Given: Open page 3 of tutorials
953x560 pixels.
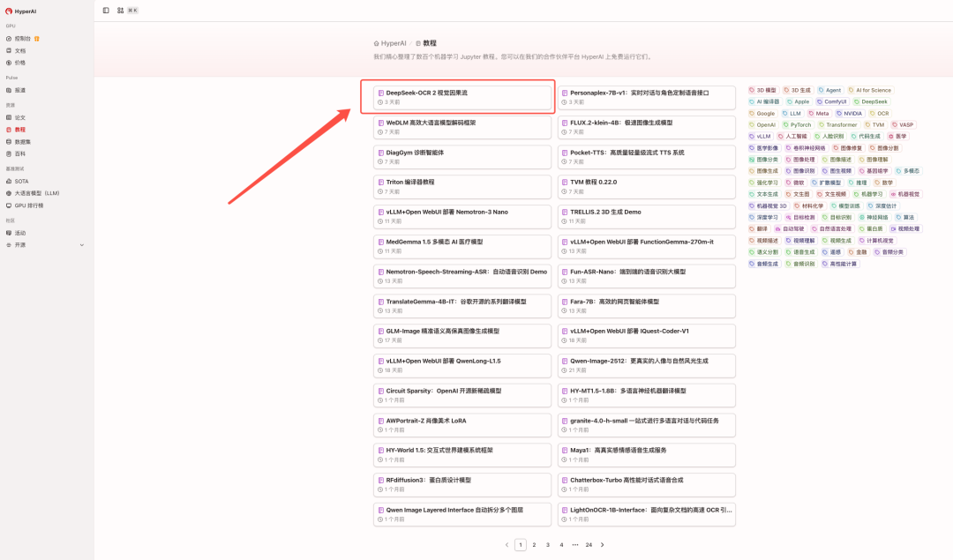Looking at the screenshot, I should coord(548,545).
